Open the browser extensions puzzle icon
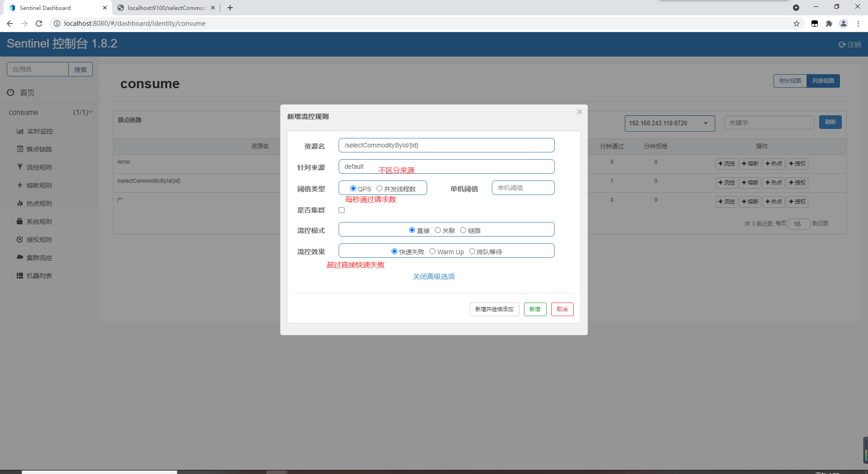This screenshot has width=868, height=474. 829,24
